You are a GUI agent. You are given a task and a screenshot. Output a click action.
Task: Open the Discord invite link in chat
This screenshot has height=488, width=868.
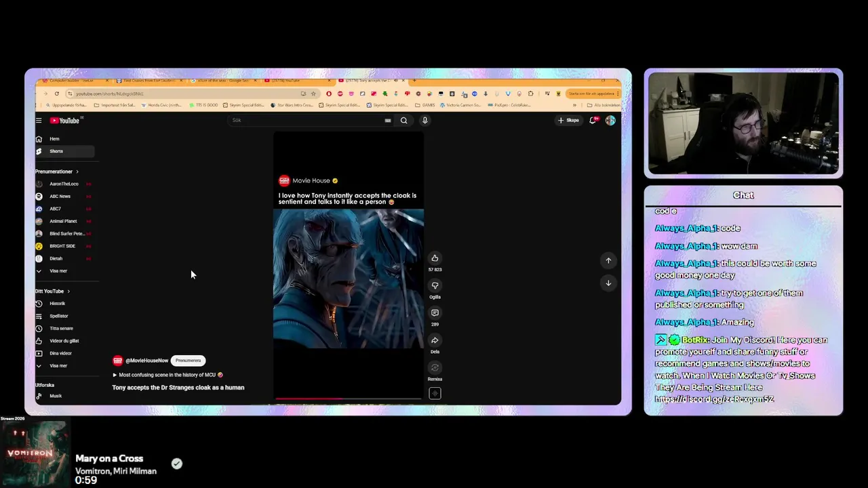[714, 399]
